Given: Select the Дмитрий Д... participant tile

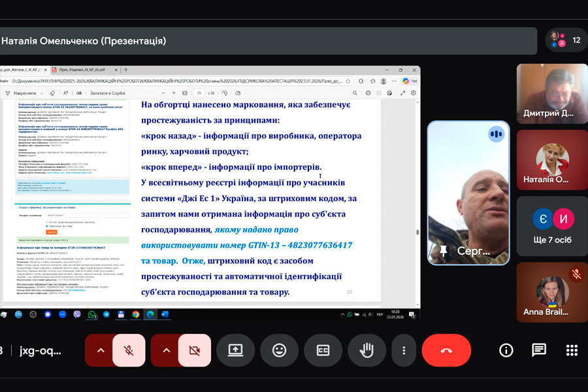Looking at the screenshot, I should pos(552,93).
